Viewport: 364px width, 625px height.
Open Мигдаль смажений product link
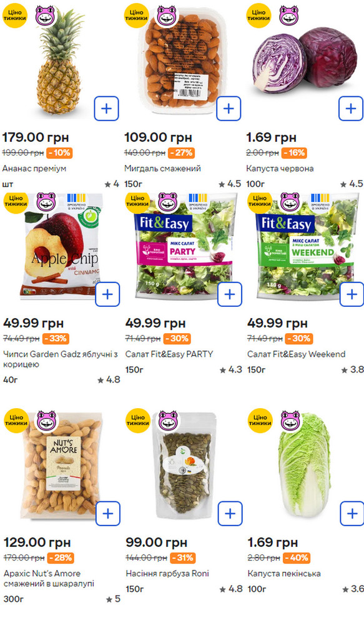coord(162,169)
